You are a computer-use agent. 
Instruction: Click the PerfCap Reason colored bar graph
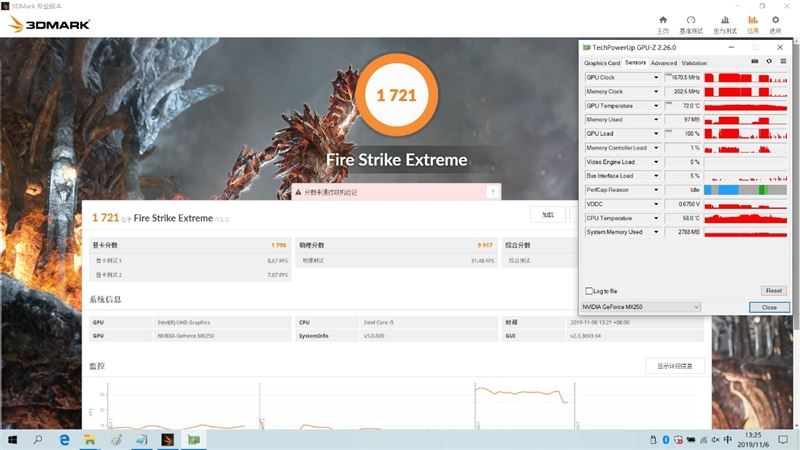click(x=745, y=190)
